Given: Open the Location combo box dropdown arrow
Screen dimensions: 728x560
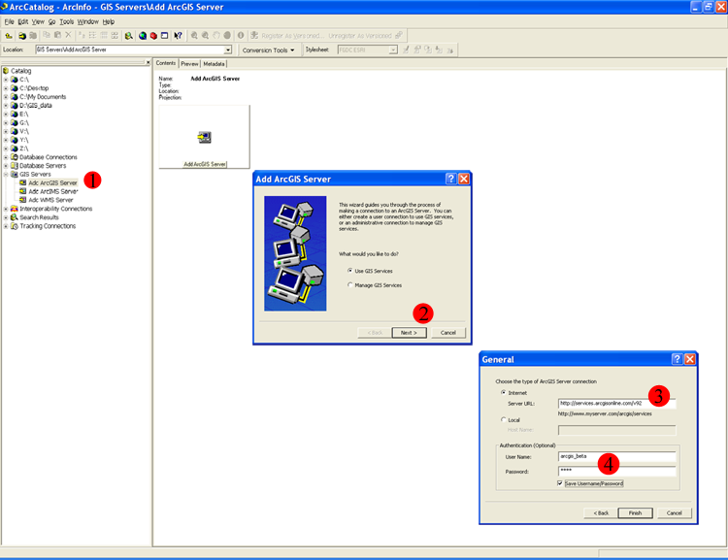Looking at the screenshot, I should click(228, 49).
